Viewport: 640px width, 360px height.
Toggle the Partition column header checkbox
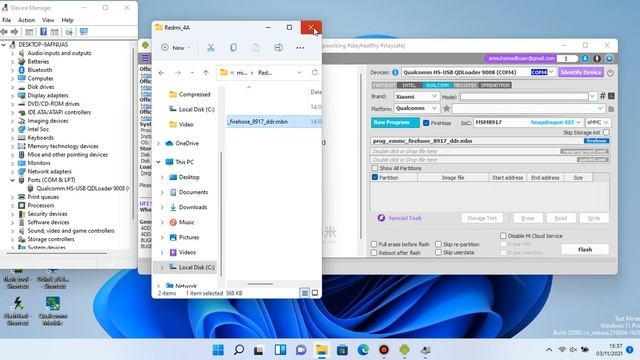(x=375, y=178)
